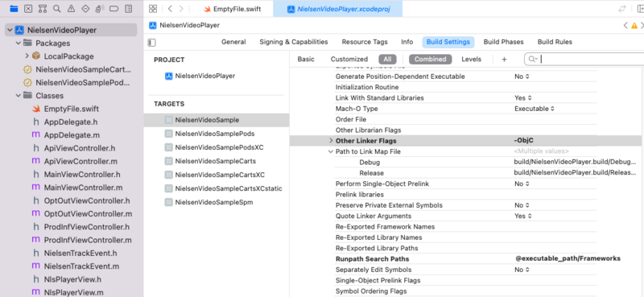The image size is (644, 297).
Task: Click the Swift icon of EmptyFile.swift in the navigator
Action: click(x=36, y=109)
